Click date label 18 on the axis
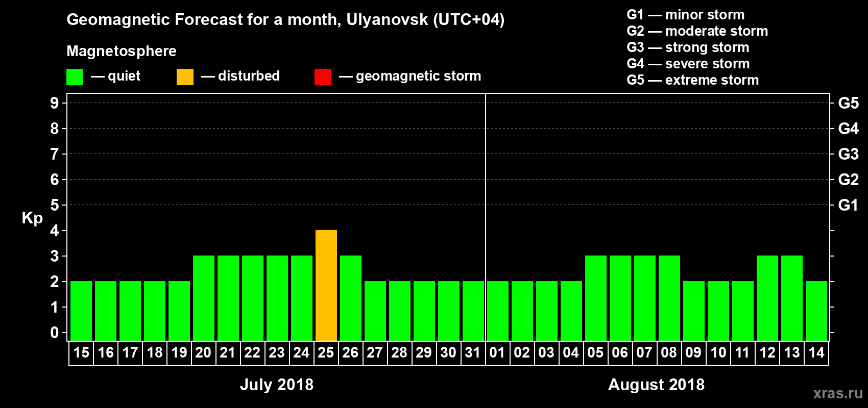This screenshot has height=408, width=868. pos(155,352)
